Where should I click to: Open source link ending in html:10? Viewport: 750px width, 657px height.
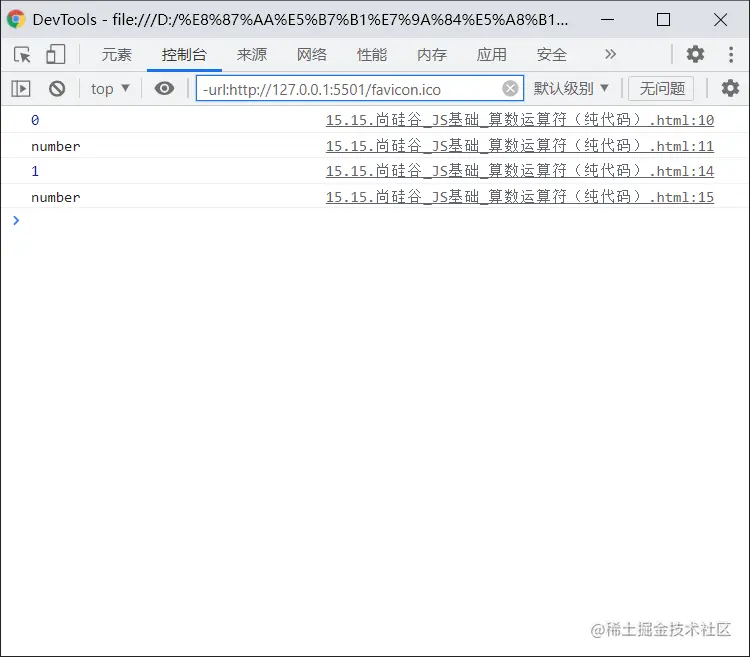point(519,120)
